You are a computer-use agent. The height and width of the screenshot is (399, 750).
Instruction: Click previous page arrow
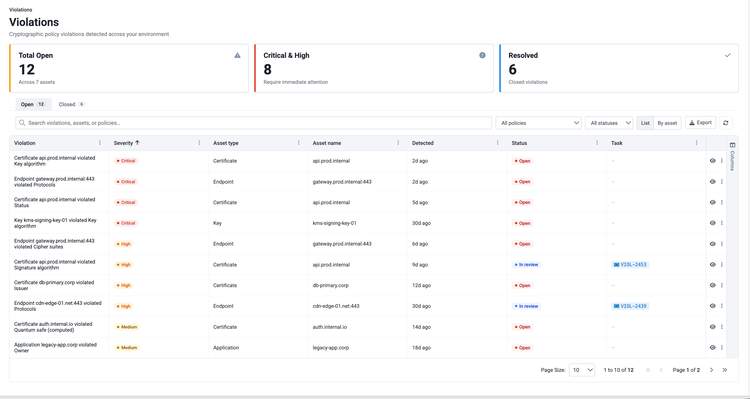click(x=661, y=370)
